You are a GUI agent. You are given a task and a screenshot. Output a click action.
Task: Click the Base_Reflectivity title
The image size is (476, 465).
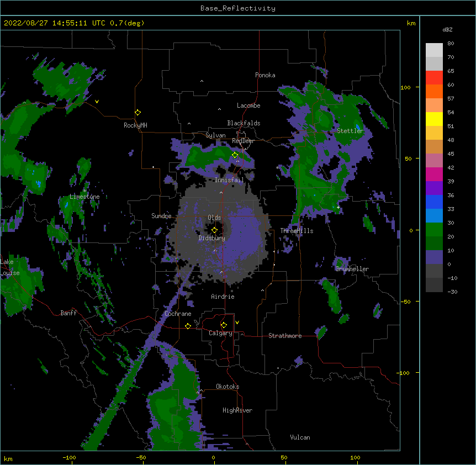[238, 8]
